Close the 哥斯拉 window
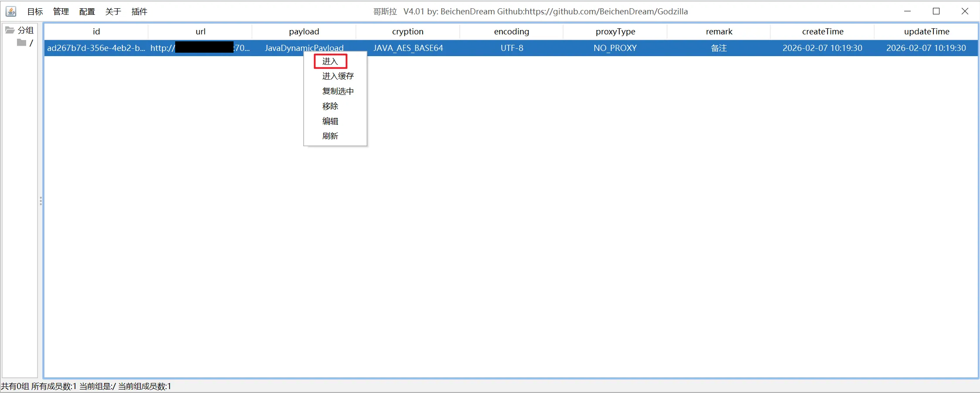Image resolution: width=980 pixels, height=393 pixels. pos(965,11)
